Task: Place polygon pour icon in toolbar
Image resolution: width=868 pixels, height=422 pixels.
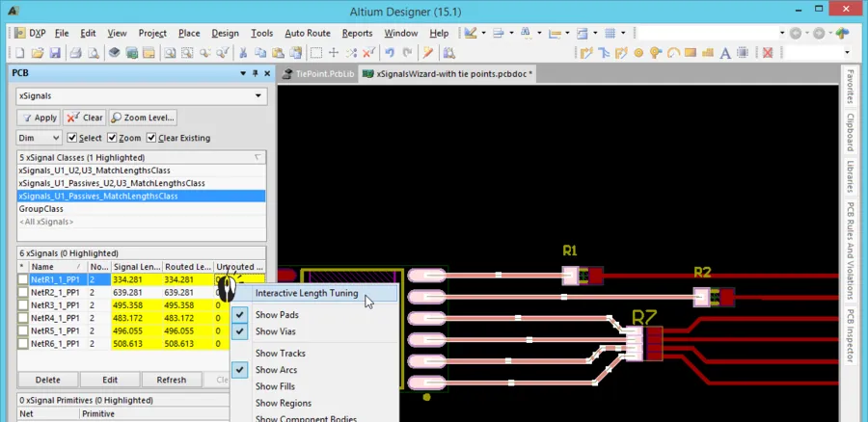Action: pos(708,53)
